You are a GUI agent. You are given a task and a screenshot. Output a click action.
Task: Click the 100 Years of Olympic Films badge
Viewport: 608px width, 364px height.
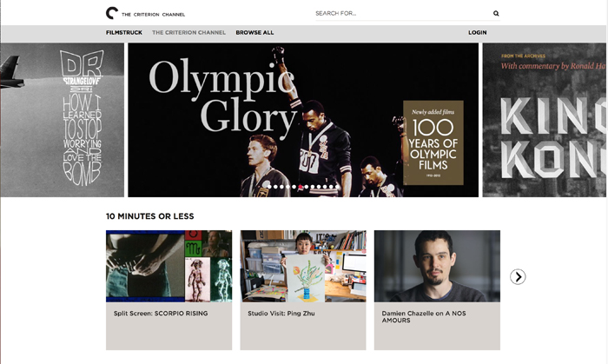click(x=433, y=142)
